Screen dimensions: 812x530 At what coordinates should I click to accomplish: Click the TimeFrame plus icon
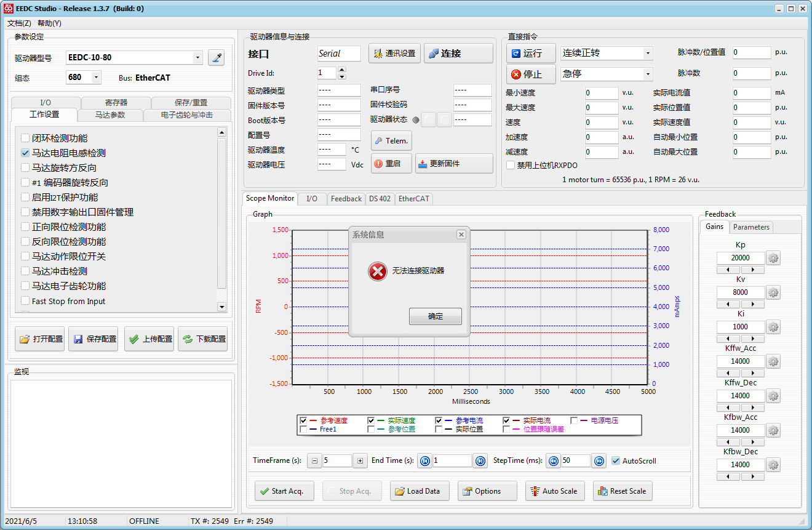coord(360,460)
